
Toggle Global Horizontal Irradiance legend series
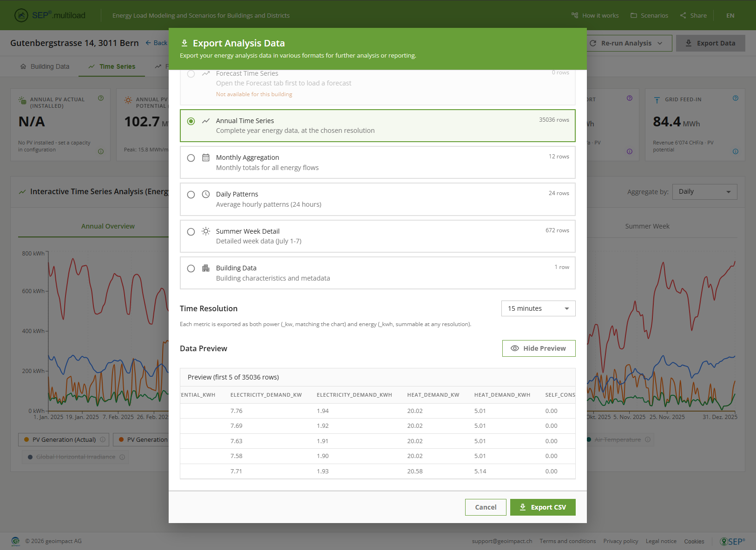[x=75, y=457]
